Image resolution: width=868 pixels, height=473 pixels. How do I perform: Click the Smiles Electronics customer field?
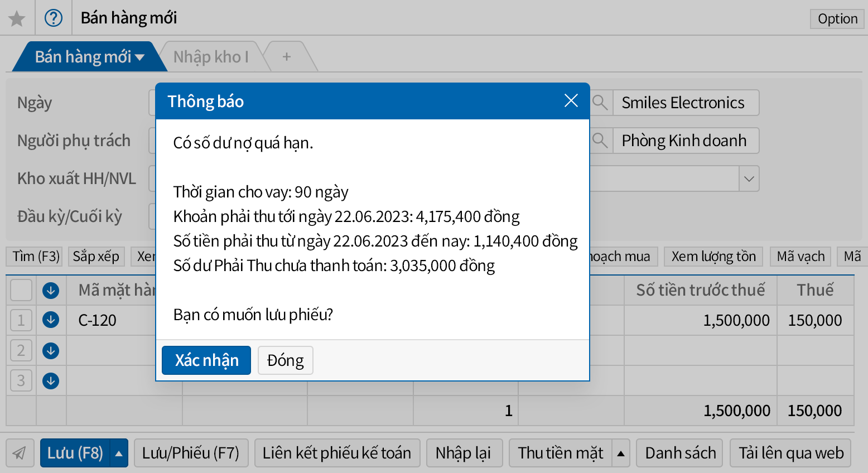(685, 103)
